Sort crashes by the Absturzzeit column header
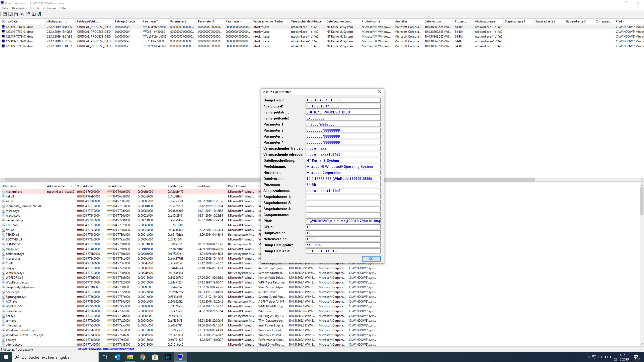This screenshot has height=362, width=644. [x=54, y=21]
